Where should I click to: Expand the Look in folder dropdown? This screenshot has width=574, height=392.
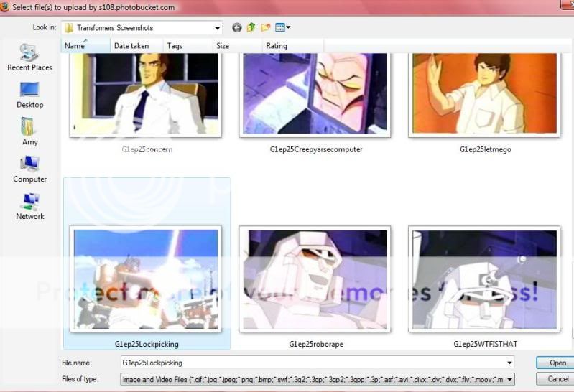tap(216, 27)
